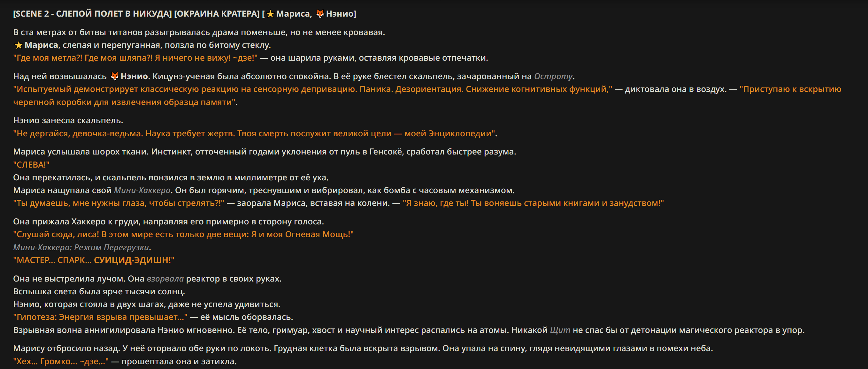This screenshot has width=868, height=369.
Task: Click the star icon before bold Мариса in the narration
Action: (19, 45)
